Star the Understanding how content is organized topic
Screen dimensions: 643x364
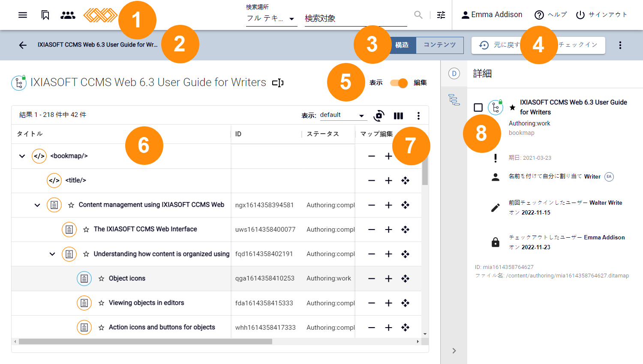click(86, 254)
